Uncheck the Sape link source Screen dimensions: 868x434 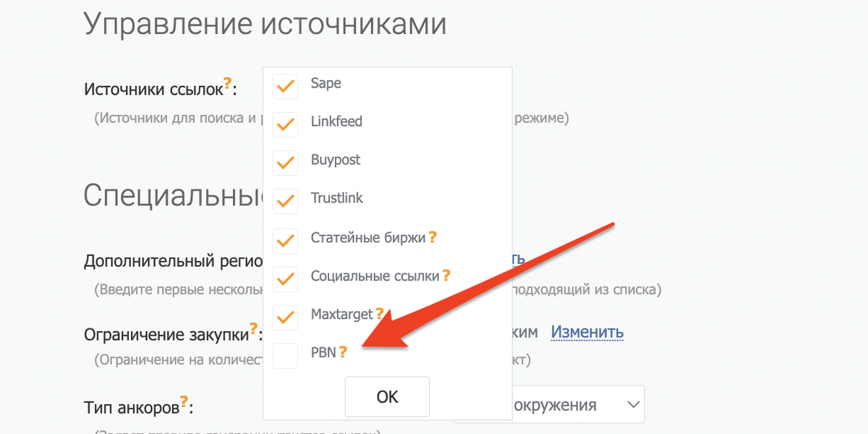click(285, 85)
